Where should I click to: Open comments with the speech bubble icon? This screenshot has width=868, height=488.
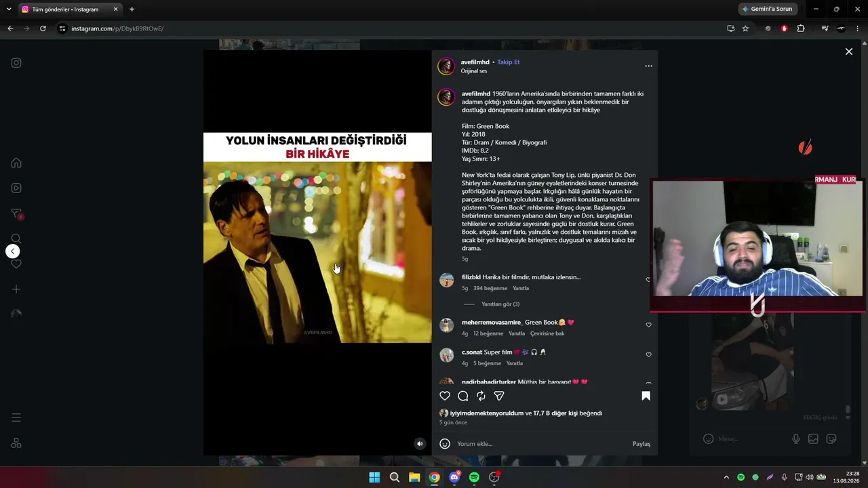click(463, 396)
